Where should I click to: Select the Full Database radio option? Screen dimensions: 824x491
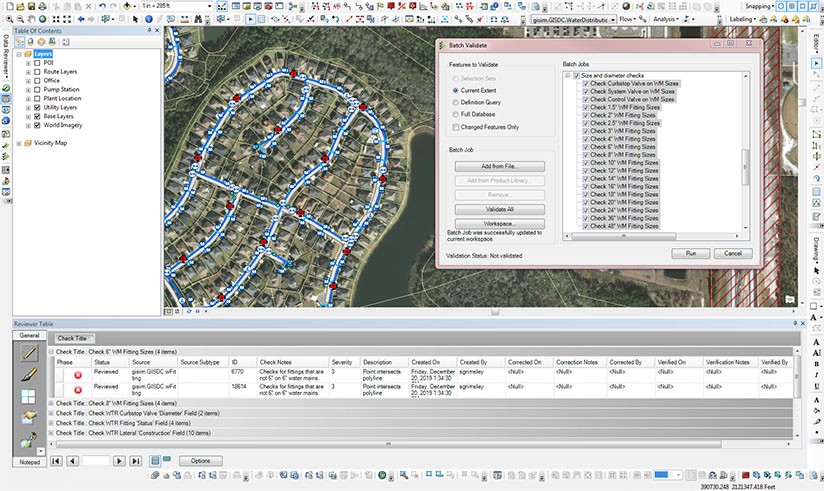456,114
